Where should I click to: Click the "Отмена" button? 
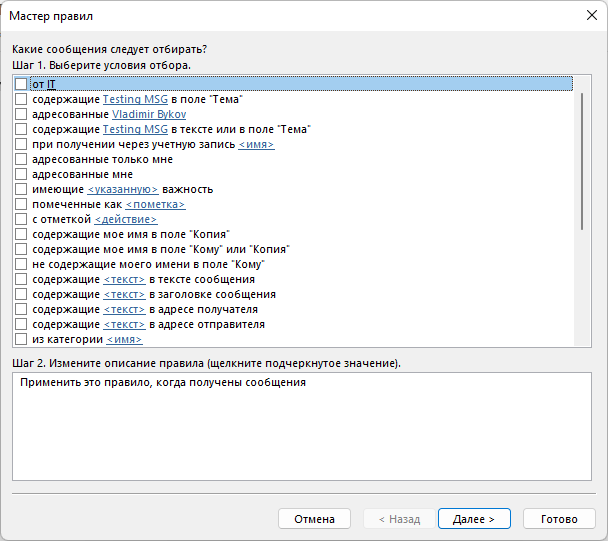click(x=314, y=519)
